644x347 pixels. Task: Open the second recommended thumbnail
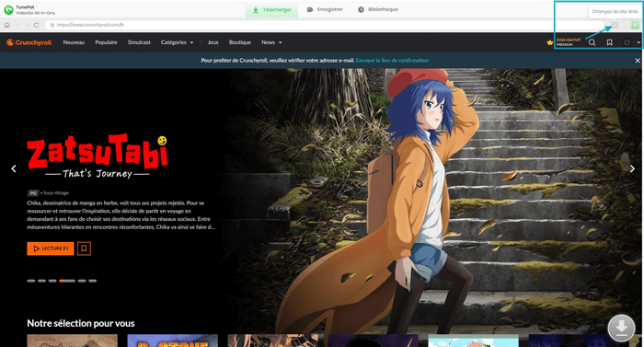173,341
